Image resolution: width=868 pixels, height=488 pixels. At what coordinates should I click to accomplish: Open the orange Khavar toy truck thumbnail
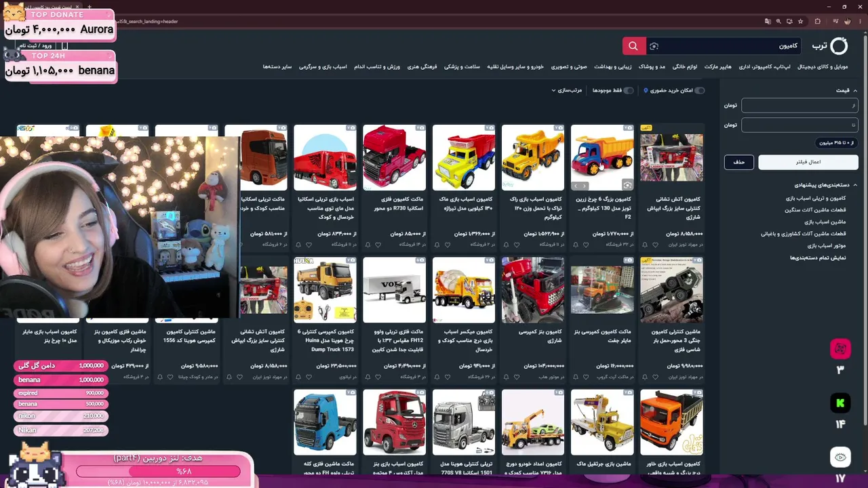point(671,422)
